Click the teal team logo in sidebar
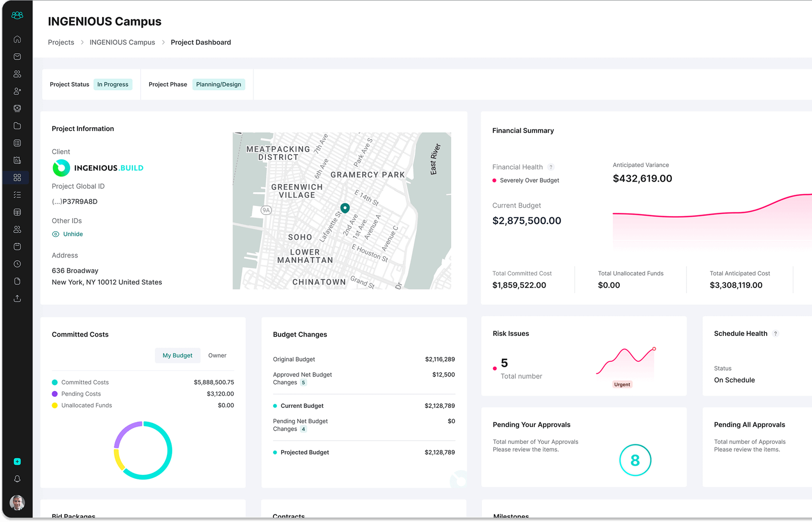The width and height of the screenshot is (812, 522). pos(17,16)
